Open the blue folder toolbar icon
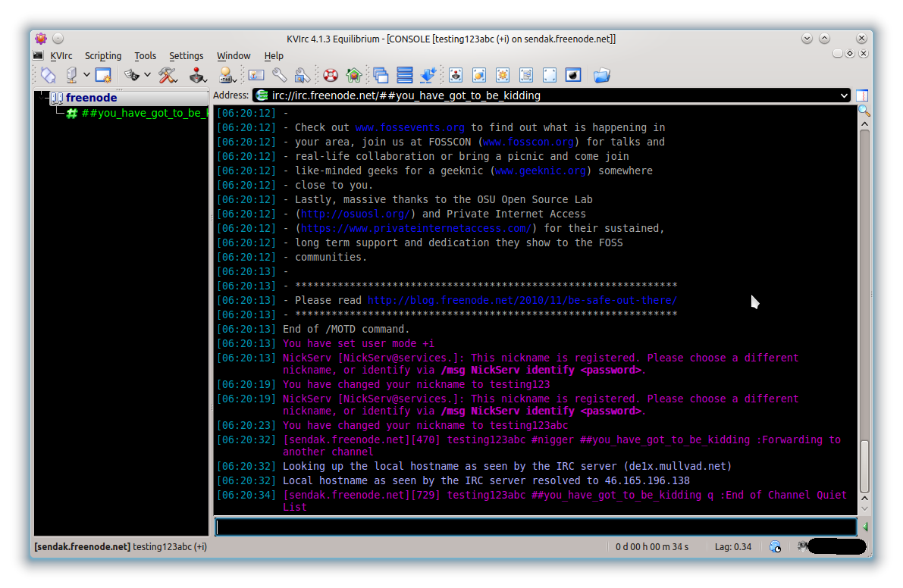 pos(601,75)
